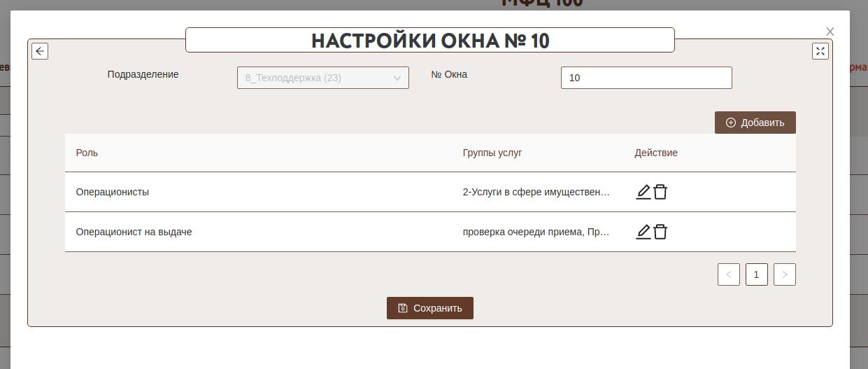Delete the Операционисты role row
The image size is (868, 369).
pos(660,192)
